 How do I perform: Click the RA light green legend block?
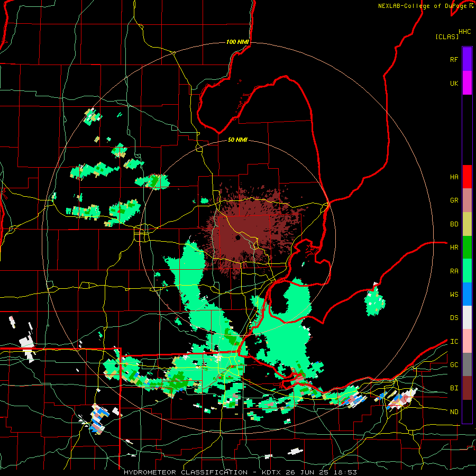click(x=467, y=271)
